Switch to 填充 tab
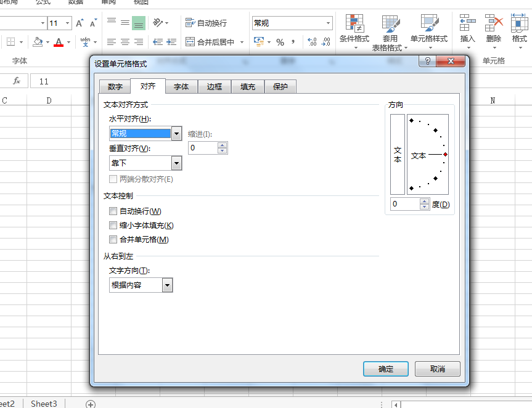532x408 pixels. coord(248,87)
